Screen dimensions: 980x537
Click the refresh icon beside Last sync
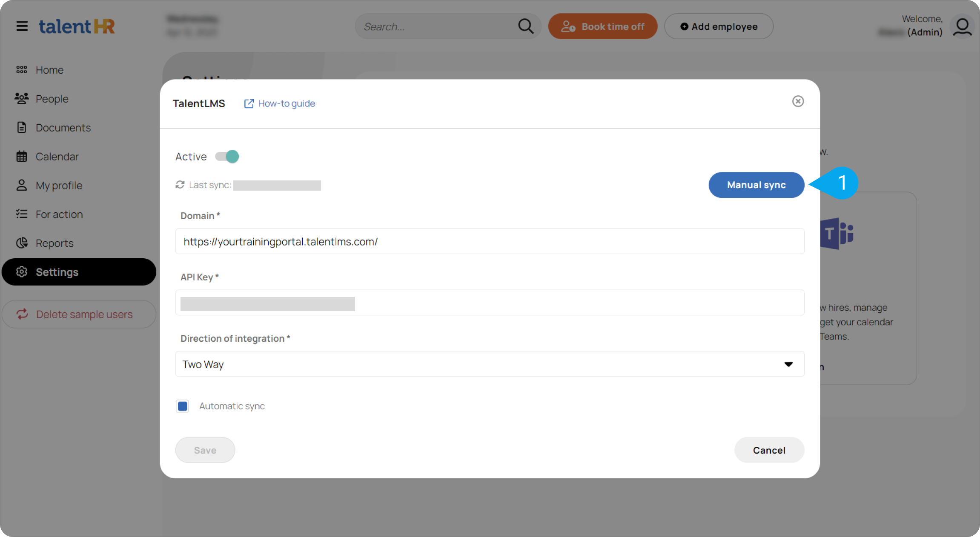180,185
